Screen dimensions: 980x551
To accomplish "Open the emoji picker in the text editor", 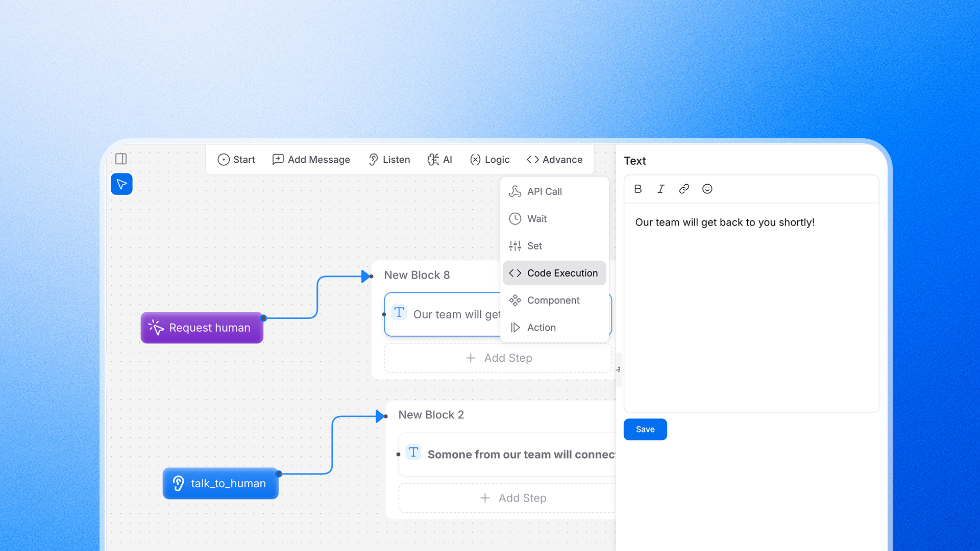I will pyautogui.click(x=707, y=189).
